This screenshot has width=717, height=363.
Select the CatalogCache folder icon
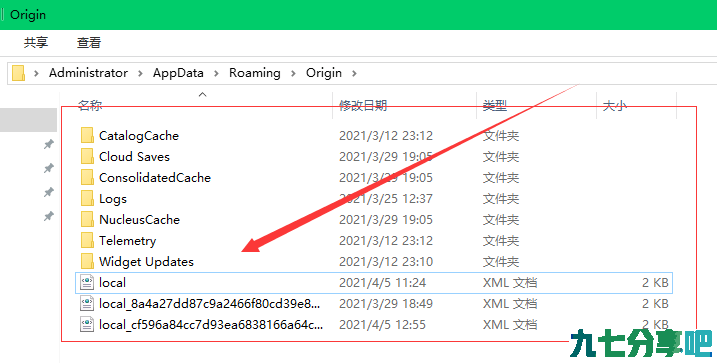(x=87, y=135)
